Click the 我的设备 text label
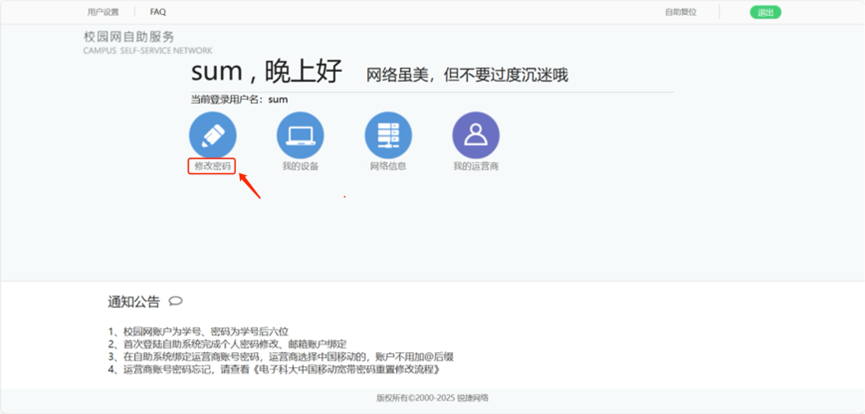The height and width of the screenshot is (414, 865). (x=300, y=166)
